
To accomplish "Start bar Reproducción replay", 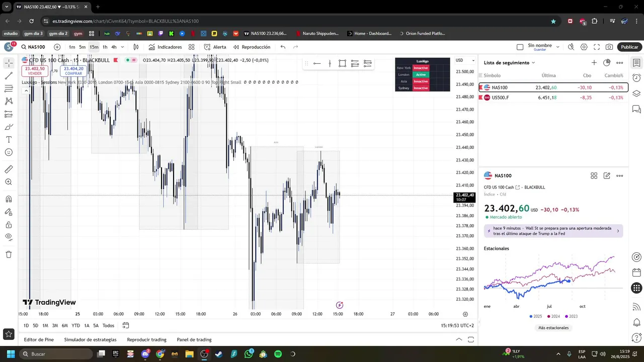I will click(252, 47).
